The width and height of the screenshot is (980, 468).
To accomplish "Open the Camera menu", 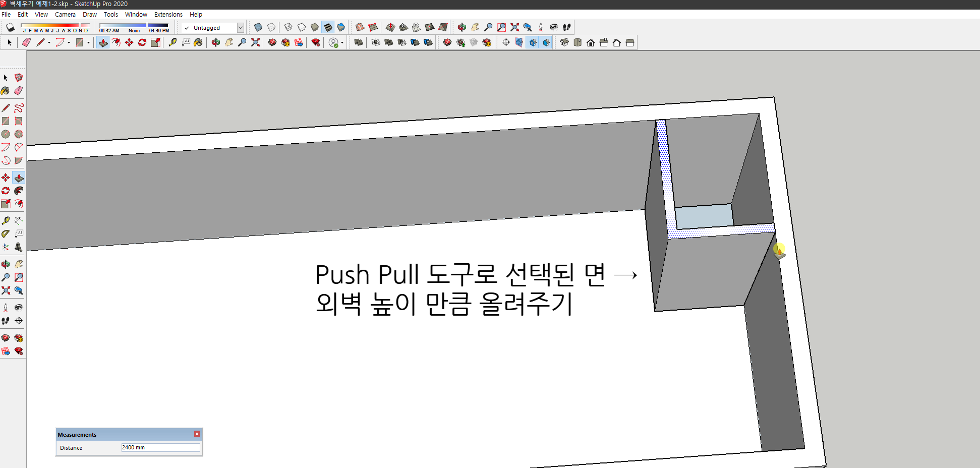I will (x=65, y=14).
